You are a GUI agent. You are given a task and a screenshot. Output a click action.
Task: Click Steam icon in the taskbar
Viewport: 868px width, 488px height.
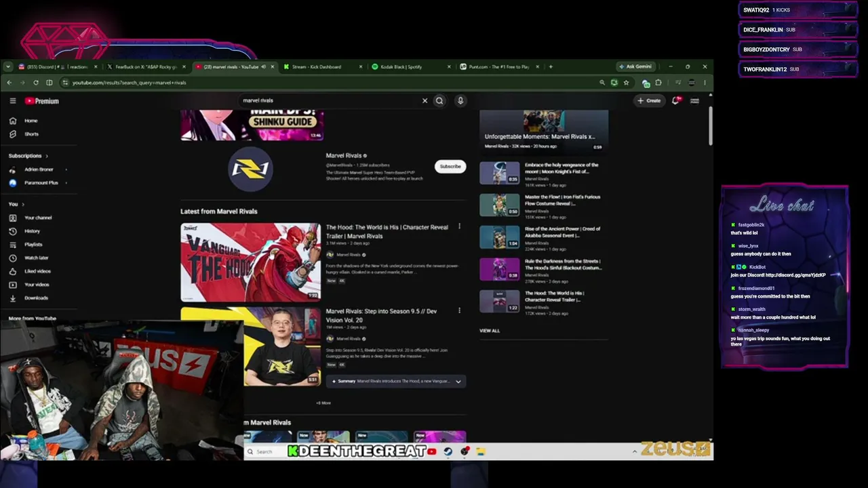coord(448,451)
